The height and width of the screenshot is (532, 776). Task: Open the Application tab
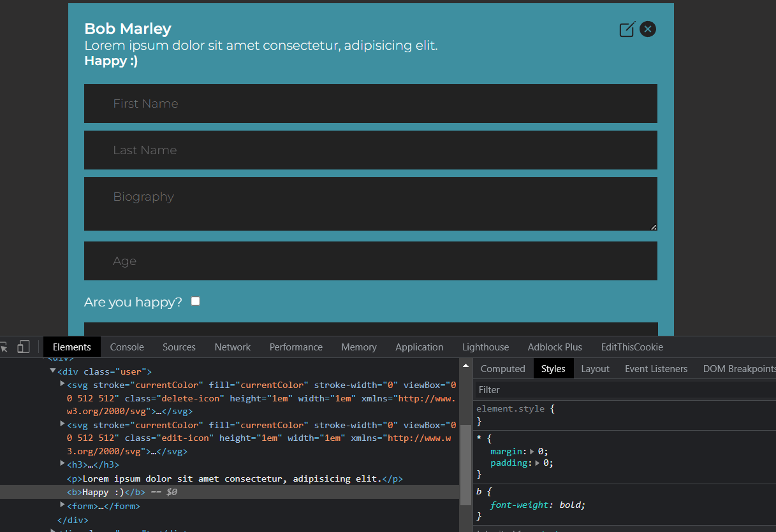(x=420, y=347)
